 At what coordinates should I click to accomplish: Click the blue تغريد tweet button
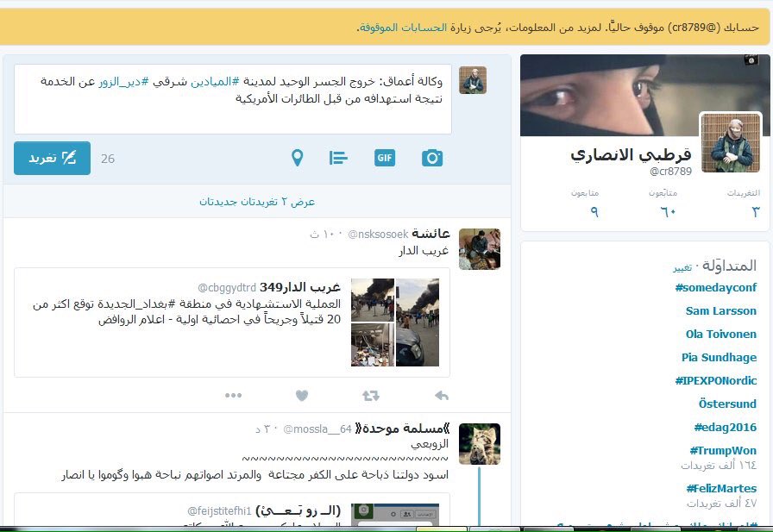(53, 158)
